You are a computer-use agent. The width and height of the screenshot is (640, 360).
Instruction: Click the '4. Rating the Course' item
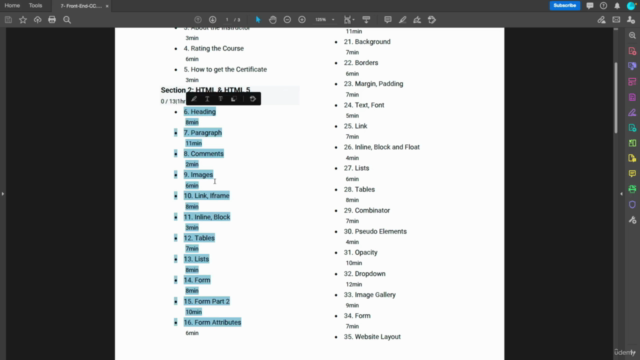[213, 48]
